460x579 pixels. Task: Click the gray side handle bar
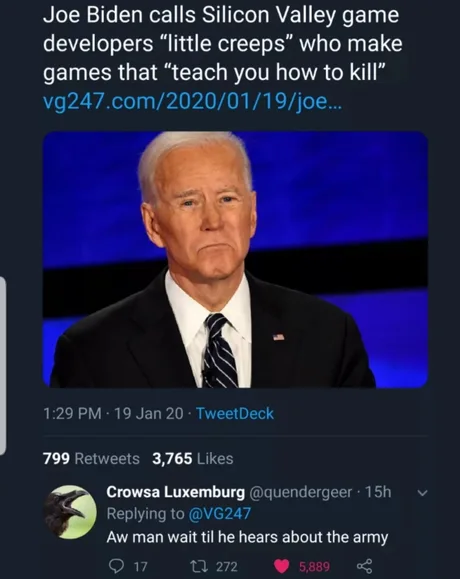3,366
